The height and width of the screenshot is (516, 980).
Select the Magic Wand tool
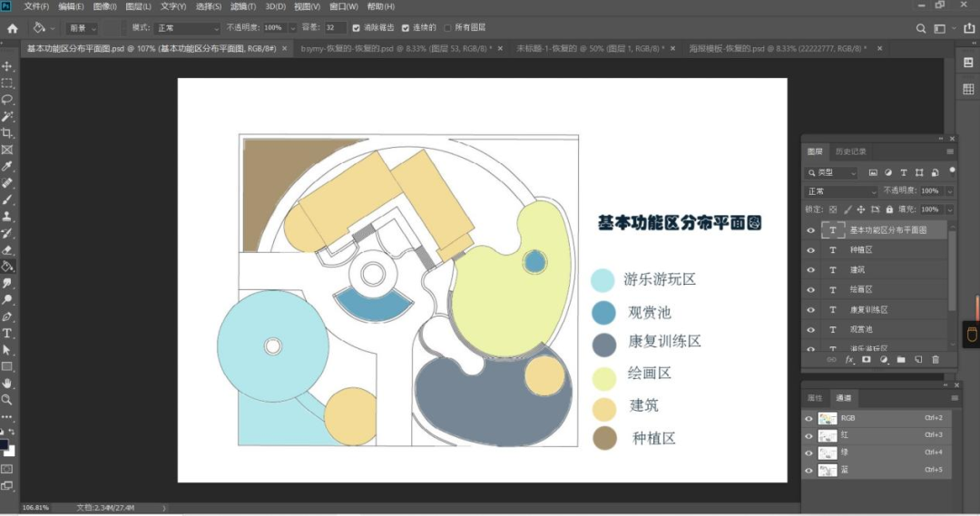7,117
